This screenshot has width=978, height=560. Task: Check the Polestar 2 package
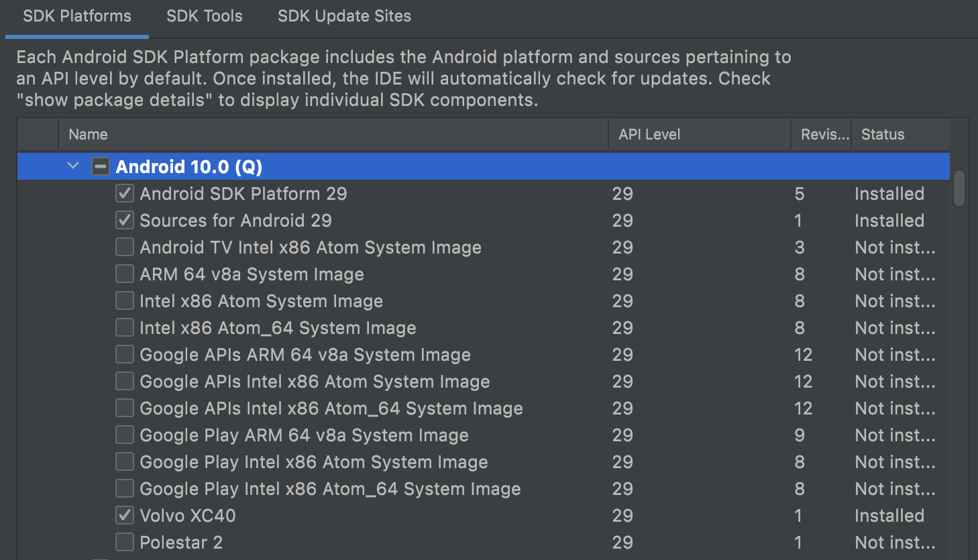125,543
